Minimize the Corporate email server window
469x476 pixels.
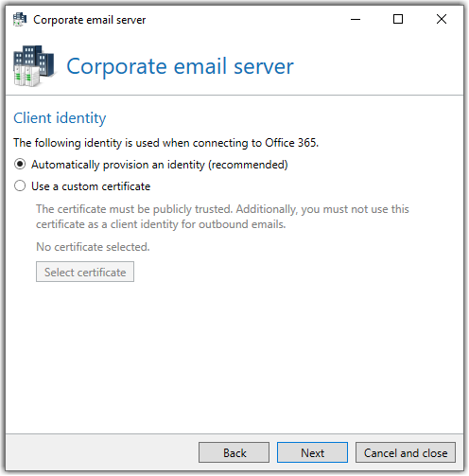(x=356, y=20)
